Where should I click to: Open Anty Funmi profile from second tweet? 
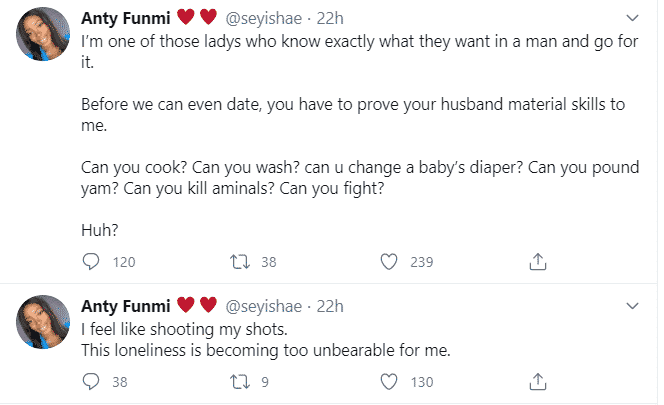[125, 304]
